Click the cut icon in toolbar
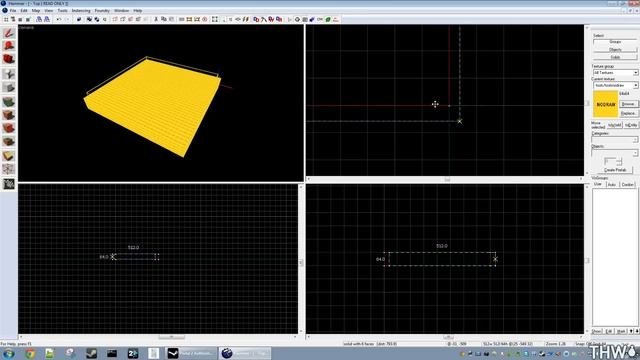The image size is (640, 360). [156, 19]
